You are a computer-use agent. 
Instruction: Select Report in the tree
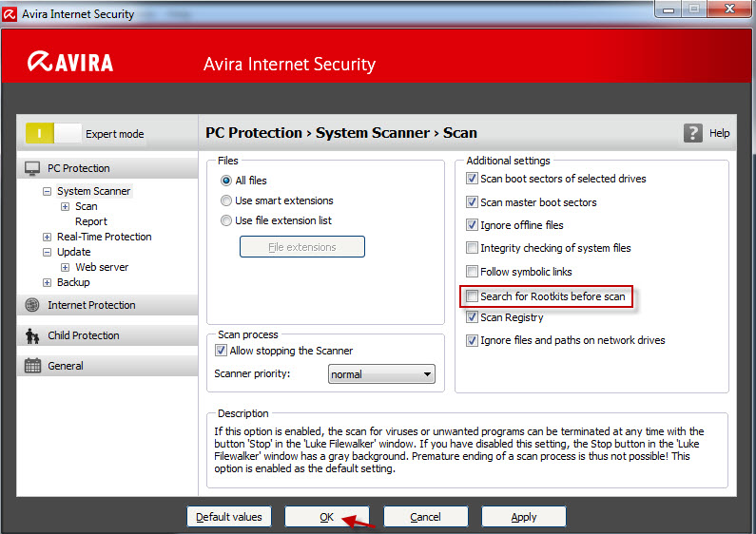[91, 221]
